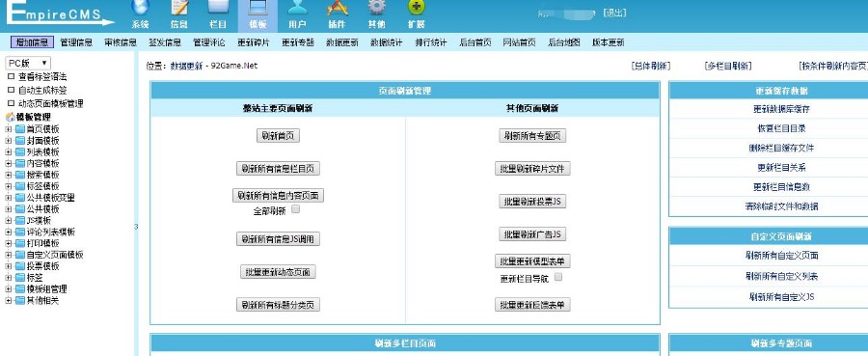Click 恢复栏目目录 link
The image size is (868, 356).
point(781,128)
